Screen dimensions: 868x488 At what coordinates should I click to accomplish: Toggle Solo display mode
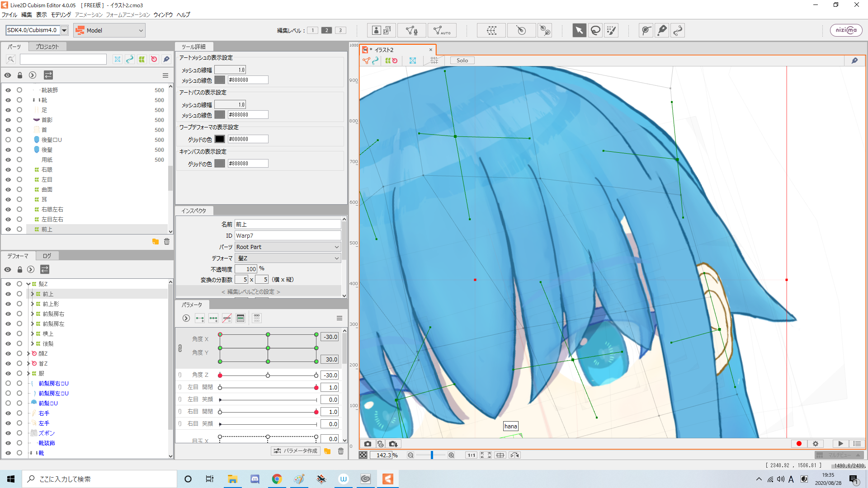(462, 61)
